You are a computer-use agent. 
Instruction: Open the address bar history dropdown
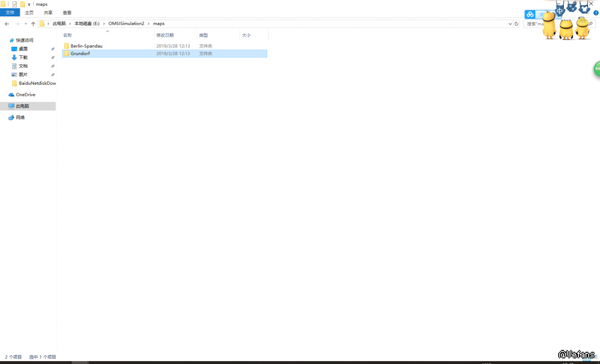point(510,24)
